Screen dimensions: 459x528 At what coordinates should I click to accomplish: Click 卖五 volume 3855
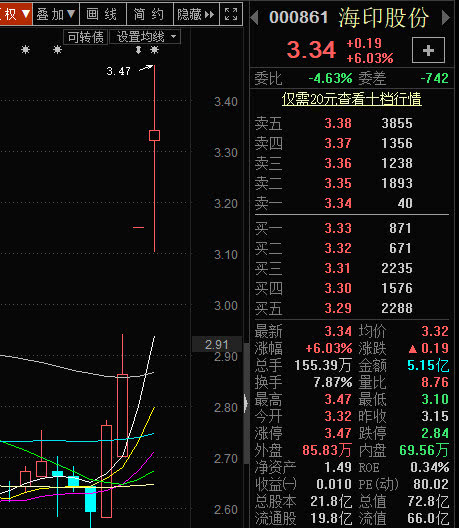(397, 123)
